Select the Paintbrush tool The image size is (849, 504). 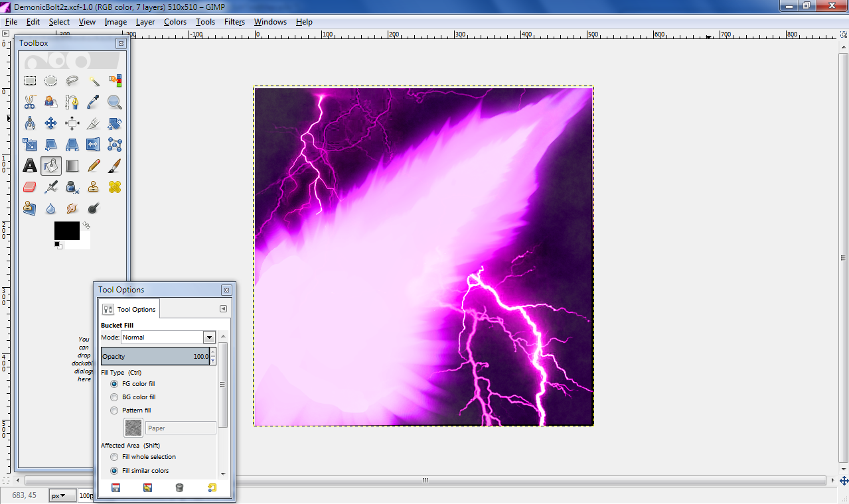pos(115,166)
